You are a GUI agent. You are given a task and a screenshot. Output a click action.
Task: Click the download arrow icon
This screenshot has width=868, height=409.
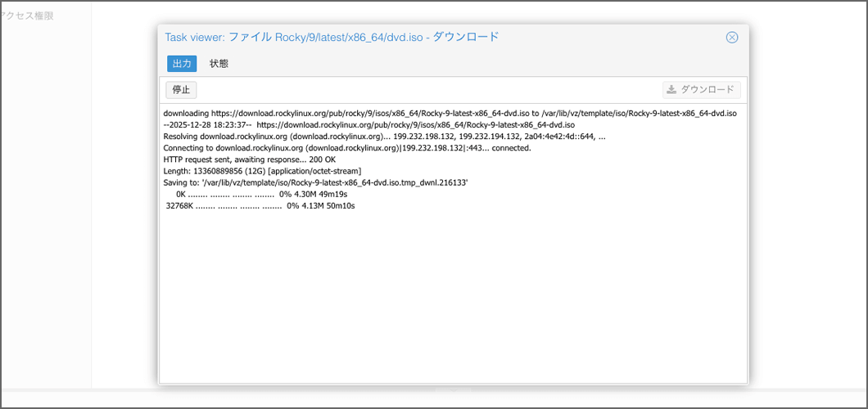[x=671, y=90]
